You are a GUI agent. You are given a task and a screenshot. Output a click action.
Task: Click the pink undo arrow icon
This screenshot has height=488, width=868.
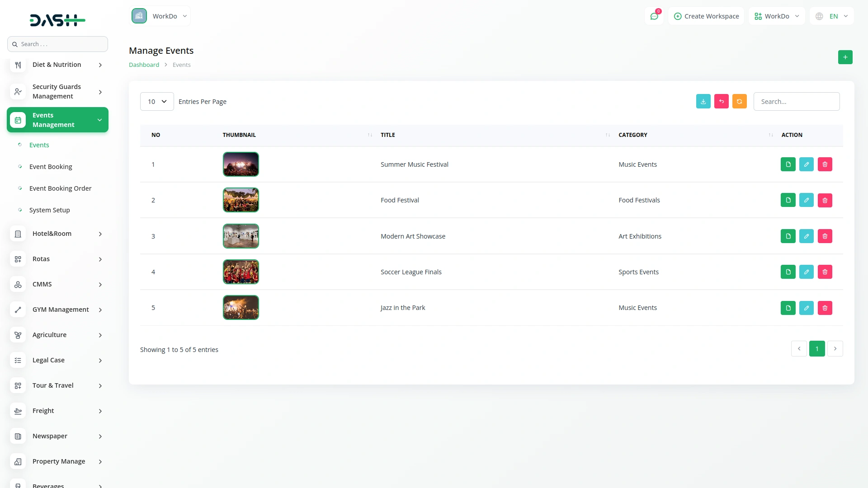[x=721, y=102]
